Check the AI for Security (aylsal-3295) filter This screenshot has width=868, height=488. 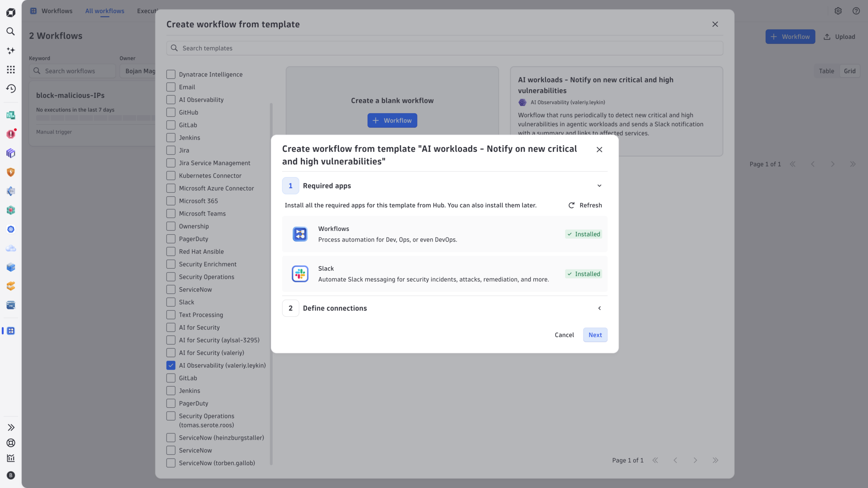point(171,340)
